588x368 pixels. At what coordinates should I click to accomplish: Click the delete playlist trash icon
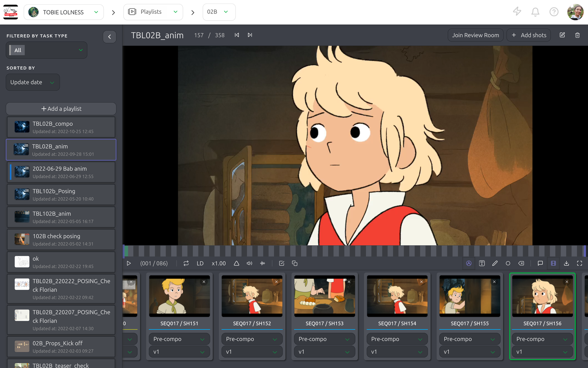coord(577,35)
